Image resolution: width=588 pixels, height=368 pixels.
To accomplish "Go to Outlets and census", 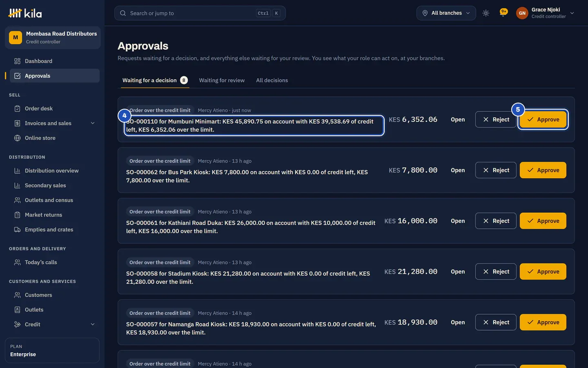I will click(x=55, y=200).
